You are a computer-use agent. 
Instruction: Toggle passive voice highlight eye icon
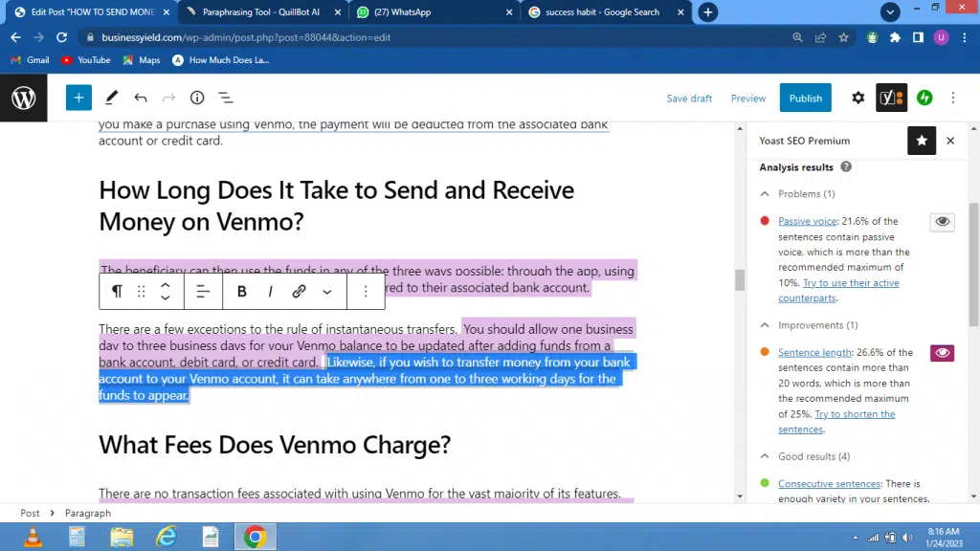pyautogui.click(x=942, y=222)
